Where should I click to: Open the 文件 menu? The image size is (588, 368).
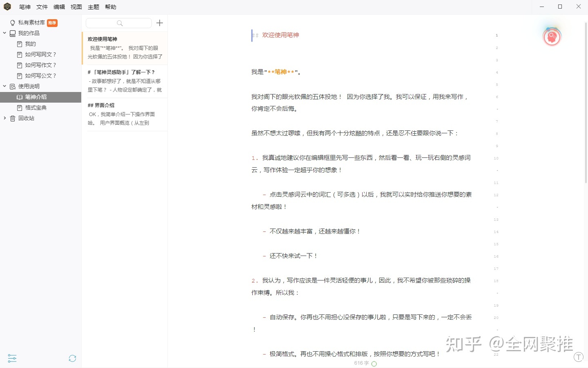pyautogui.click(x=42, y=7)
